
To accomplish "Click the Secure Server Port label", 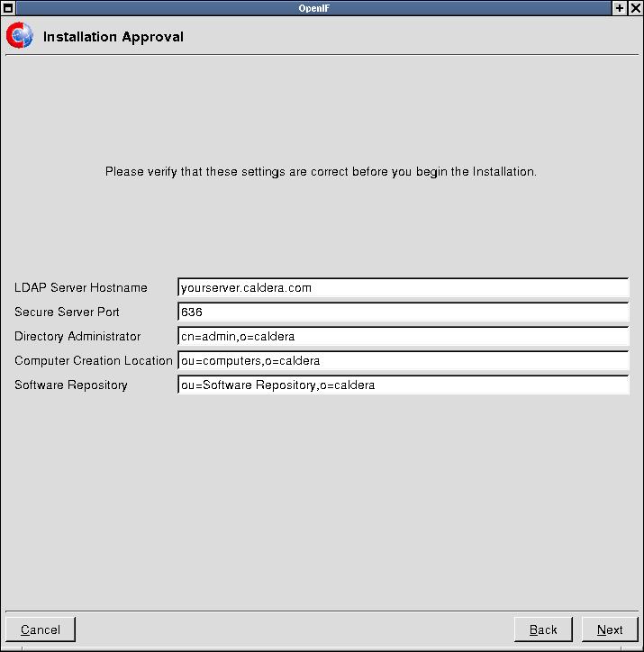I will click(x=67, y=312).
